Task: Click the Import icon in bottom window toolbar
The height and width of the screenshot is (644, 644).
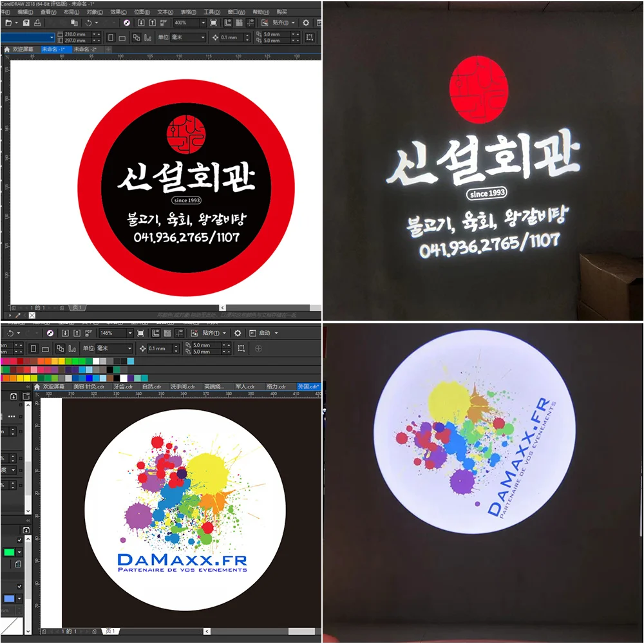Action: (x=65, y=333)
